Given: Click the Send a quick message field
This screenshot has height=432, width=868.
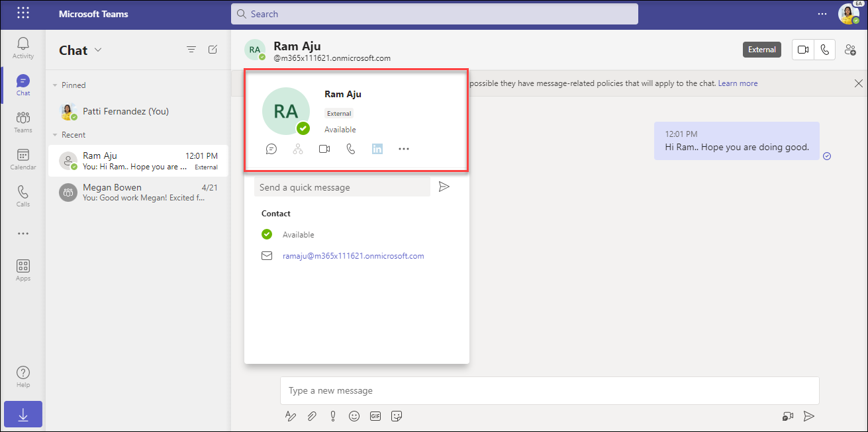Looking at the screenshot, I should coord(342,187).
